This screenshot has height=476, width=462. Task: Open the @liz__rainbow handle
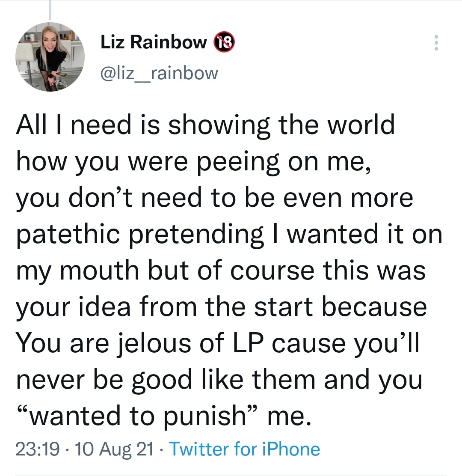coord(159,73)
